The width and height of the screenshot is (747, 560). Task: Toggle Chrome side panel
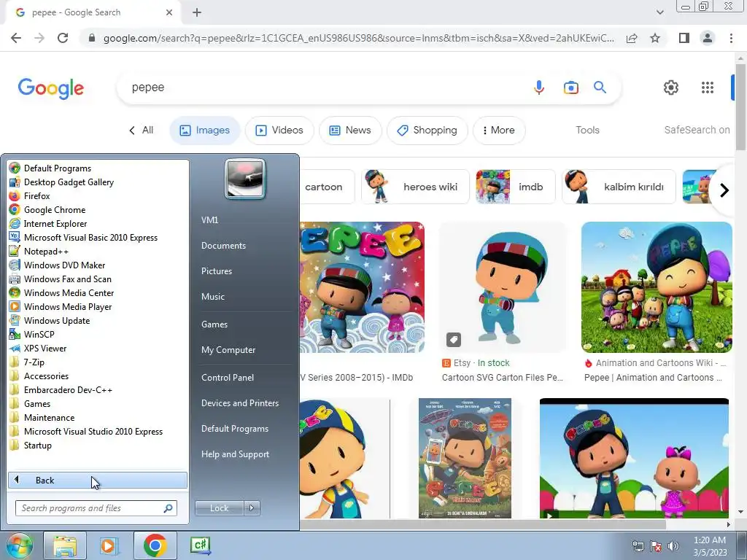point(684,38)
